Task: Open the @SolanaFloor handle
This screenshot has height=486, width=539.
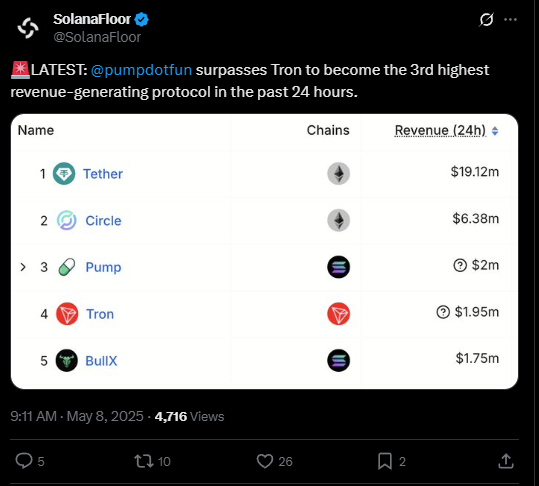Action: coord(97,37)
